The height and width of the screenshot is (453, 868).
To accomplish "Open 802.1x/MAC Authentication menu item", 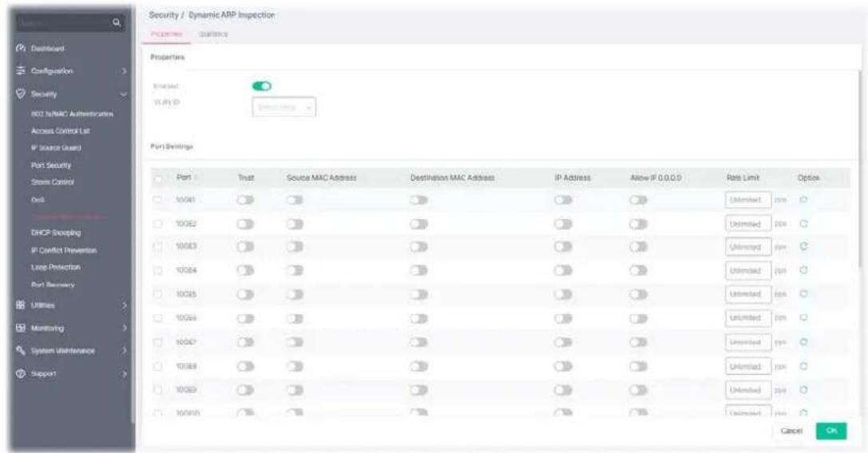I will (x=73, y=113).
